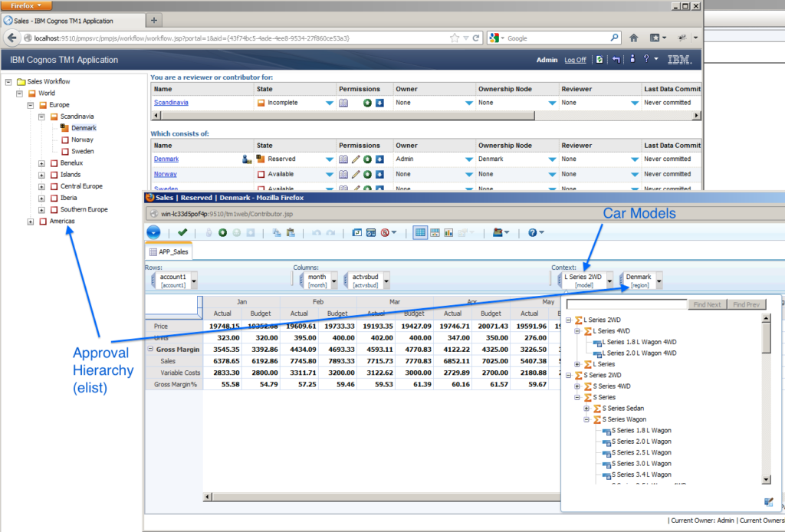Screen dimensions: 785x532
Task: Expand the L Series 4WD tree node
Action: coord(576,331)
